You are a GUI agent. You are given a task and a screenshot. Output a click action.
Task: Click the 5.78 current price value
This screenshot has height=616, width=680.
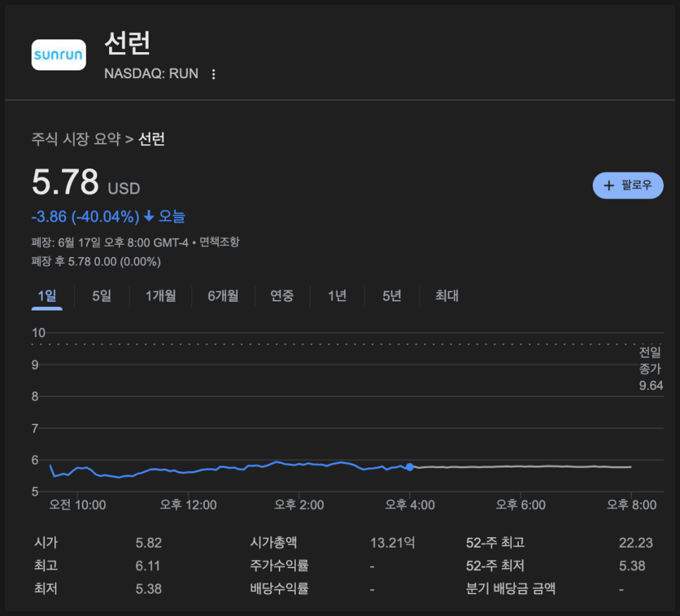(65, 182)
